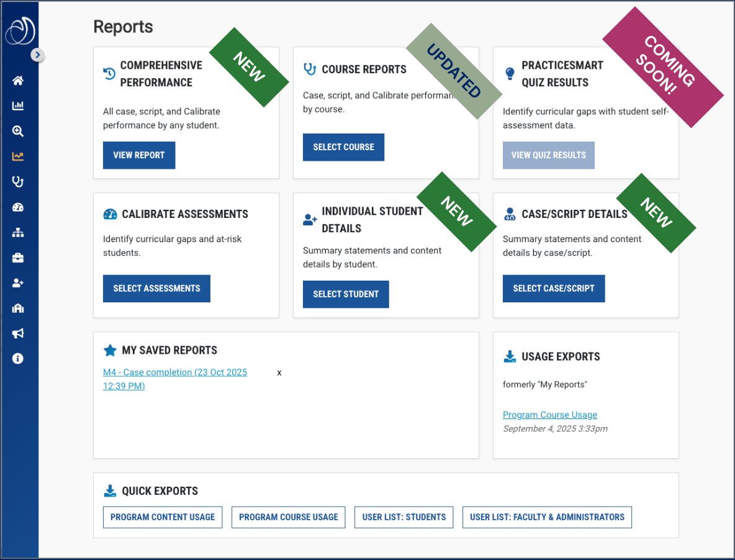Viewport: 735px width, 560px height.
Task: Click the star icon by My Saved Reports
Action: (x=110, y=350)
